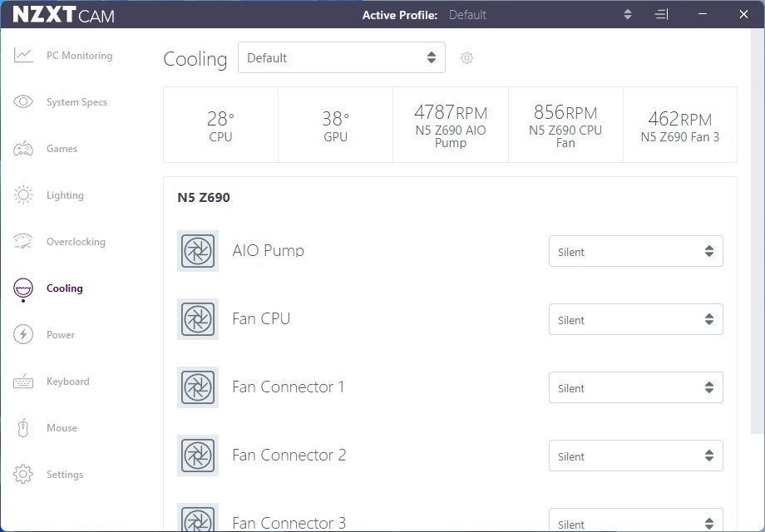
Task: Open the Power section
Action: [x=61, y=334]
